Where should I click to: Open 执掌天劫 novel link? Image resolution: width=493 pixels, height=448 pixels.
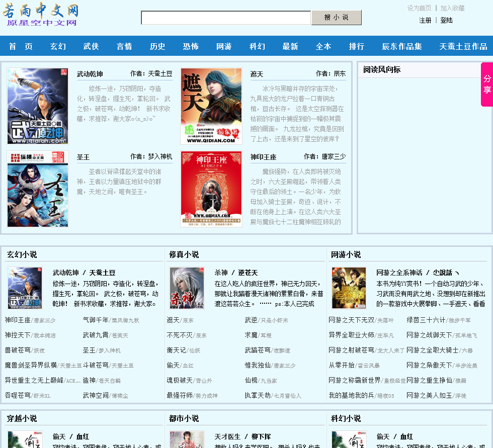[x=258, y=396]
